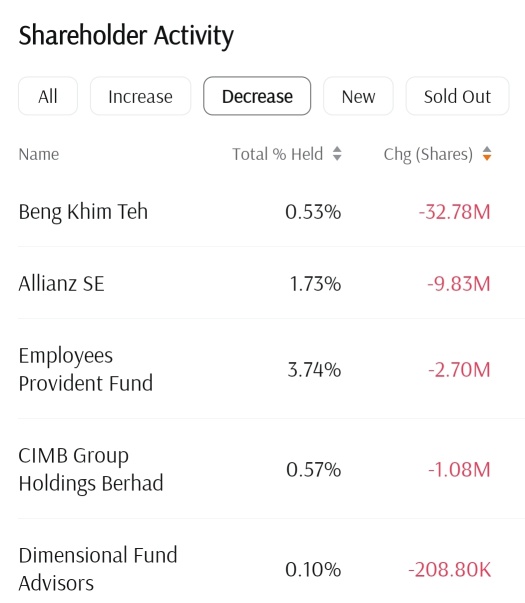The height and width of the screenshot is (603, 525).
Task: Sort by Total % Held arrows icon
Action: 337,154
